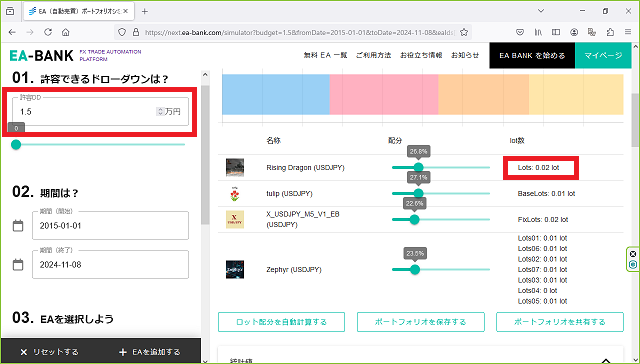Click Zephyr EA thumbnail image
The width and height of the screenshot is (640, 364).
pos(235,269)
